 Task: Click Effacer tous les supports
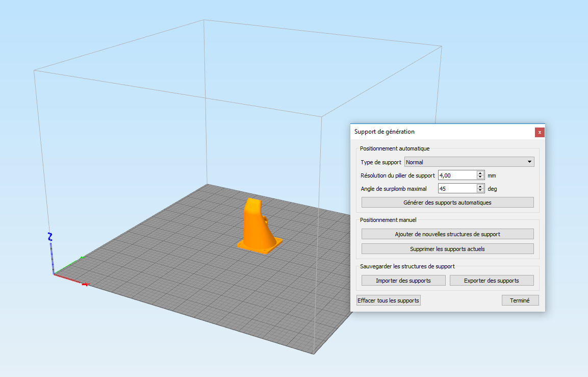pos(389,300)
